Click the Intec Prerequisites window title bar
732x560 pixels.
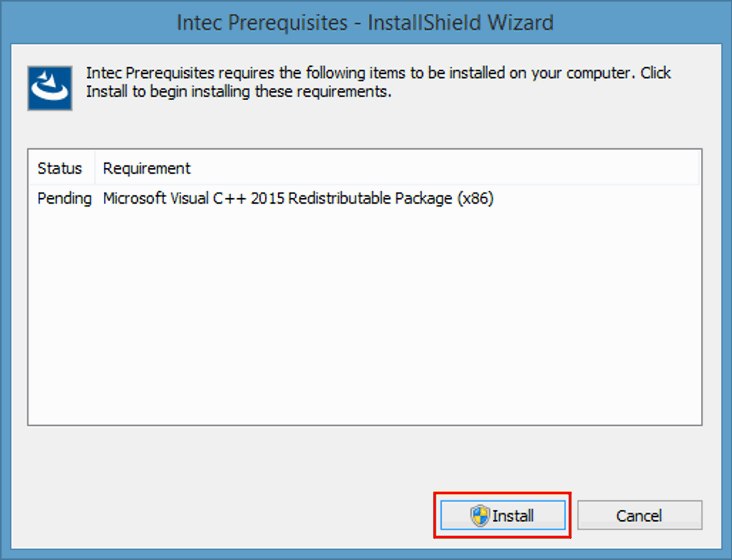point(365,23)
